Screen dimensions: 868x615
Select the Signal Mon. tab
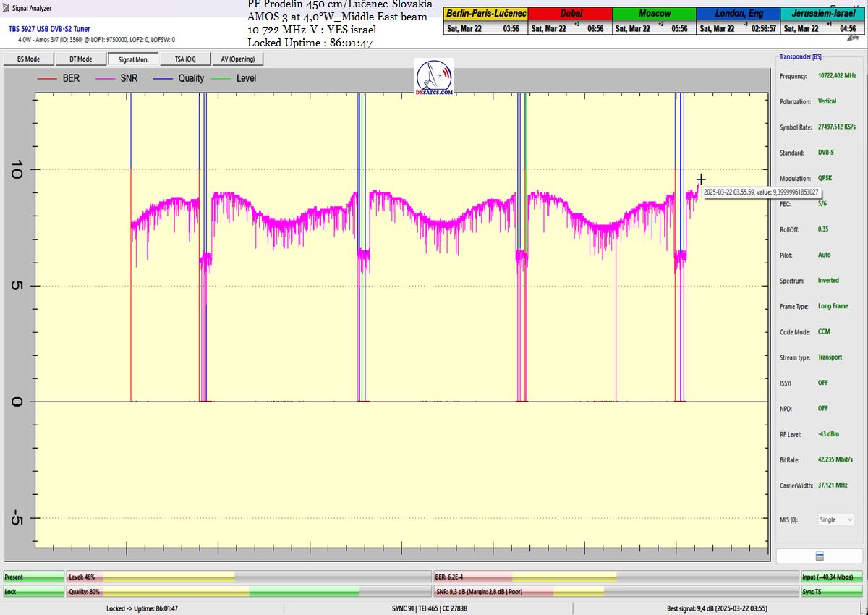pos(132,59)
